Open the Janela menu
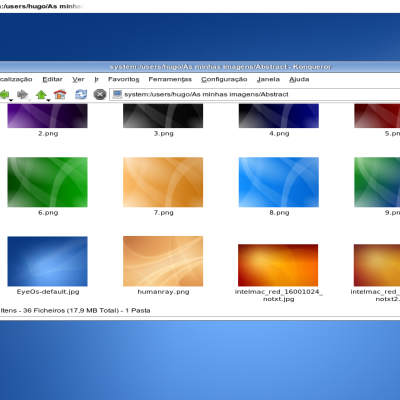Image resolution: width=400 pixels, height=400 pixels. (x=268, y=79)
